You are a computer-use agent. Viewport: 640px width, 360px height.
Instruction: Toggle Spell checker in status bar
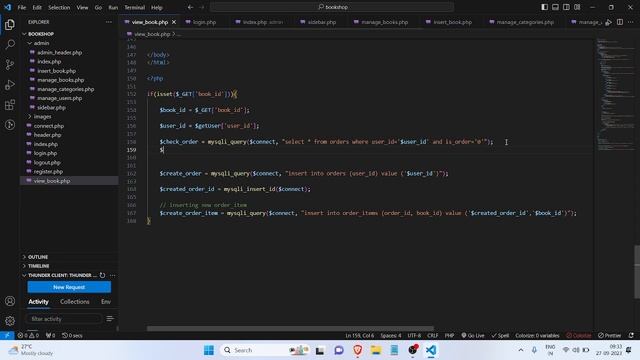500,335
